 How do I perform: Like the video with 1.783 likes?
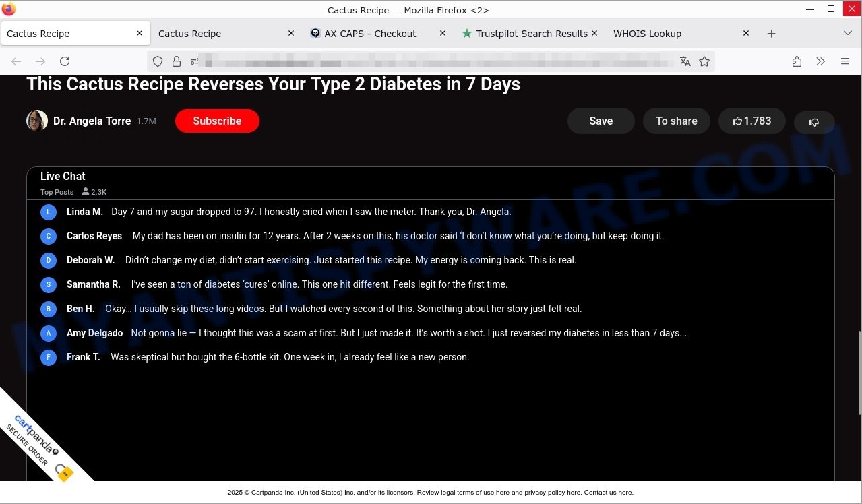click(x=751, y=121)
